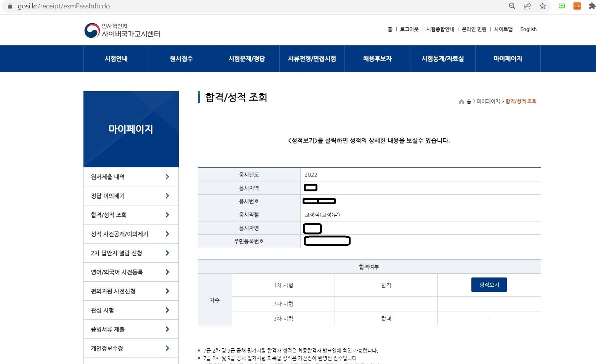The width and height of the screenshot is (596, 364).
Task: Select 개인정보수정 in the sidebar
Action: click(x=131, y=348)
